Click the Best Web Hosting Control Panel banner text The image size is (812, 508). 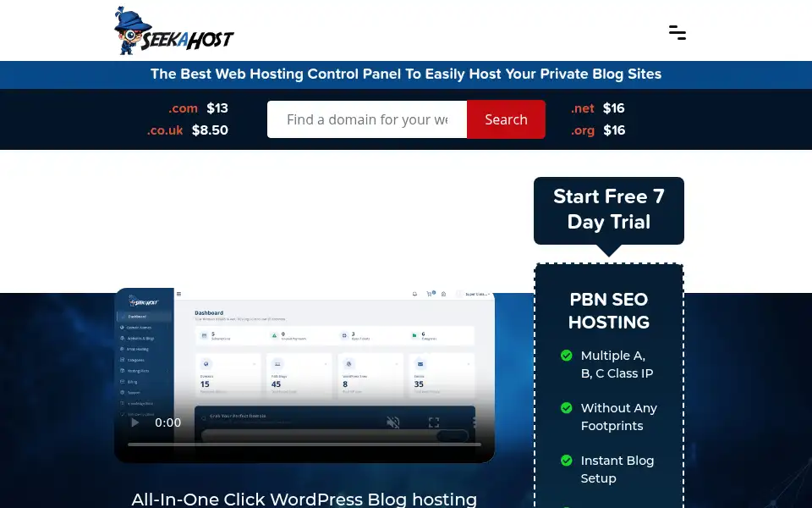pos(406,75)
